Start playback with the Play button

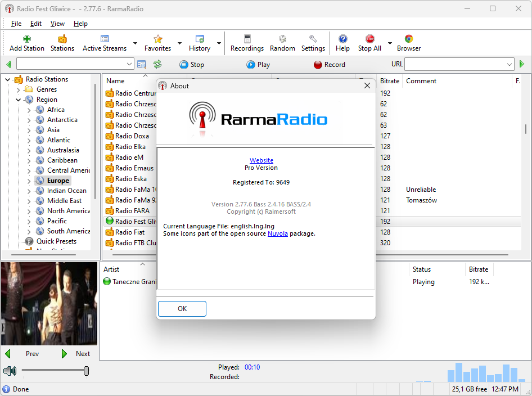point(258,65)
